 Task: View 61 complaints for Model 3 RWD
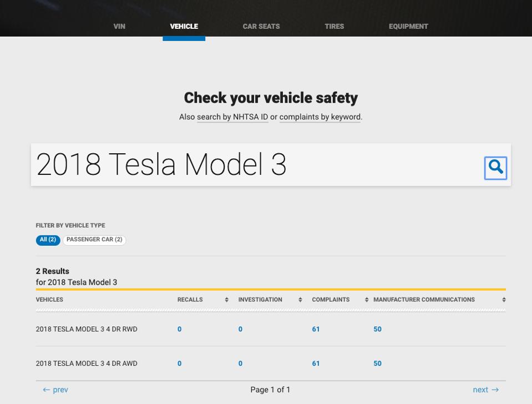316,329
